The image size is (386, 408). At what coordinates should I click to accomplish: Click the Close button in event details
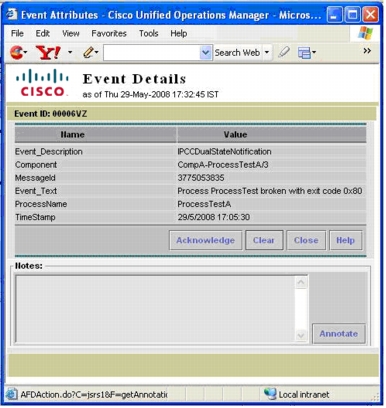point(306,240)
